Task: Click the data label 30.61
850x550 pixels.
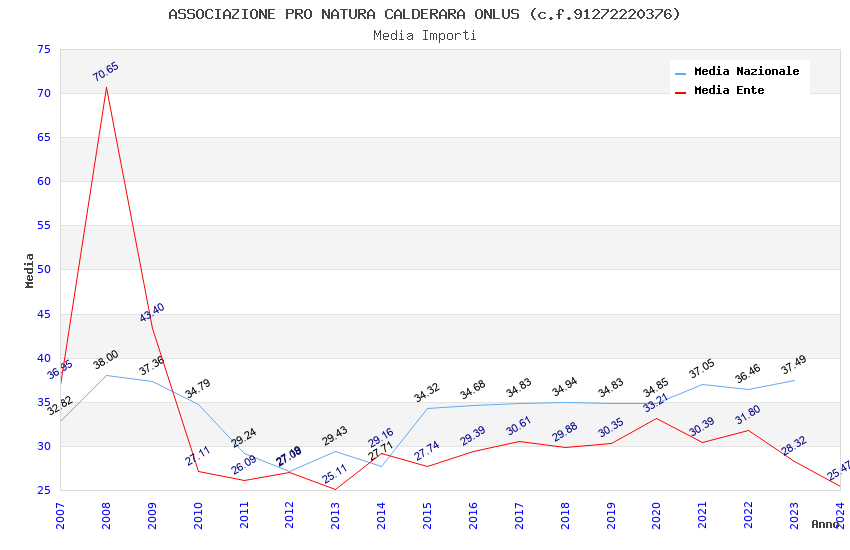Action: point(519,426)
